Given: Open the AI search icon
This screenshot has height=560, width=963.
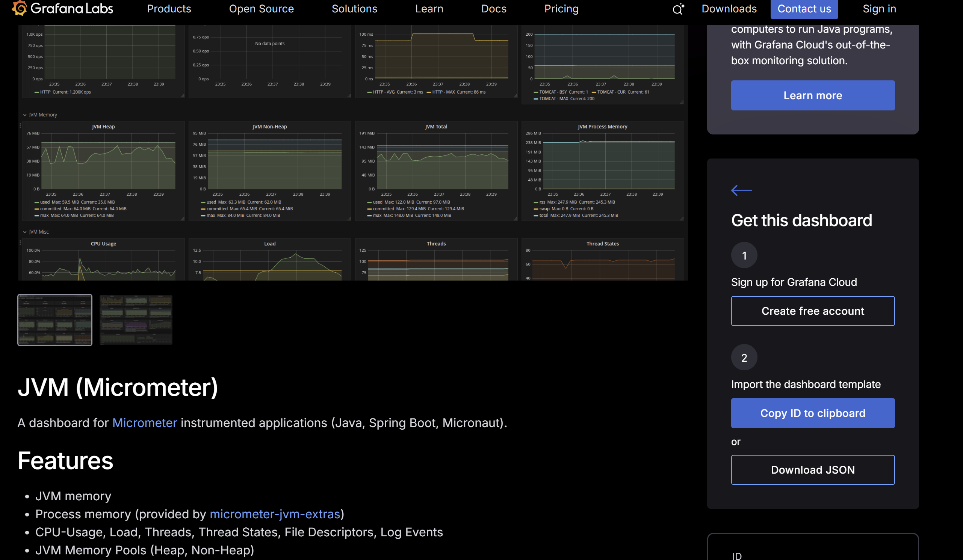Looking at the screenshot, I should tap(678, 9).
